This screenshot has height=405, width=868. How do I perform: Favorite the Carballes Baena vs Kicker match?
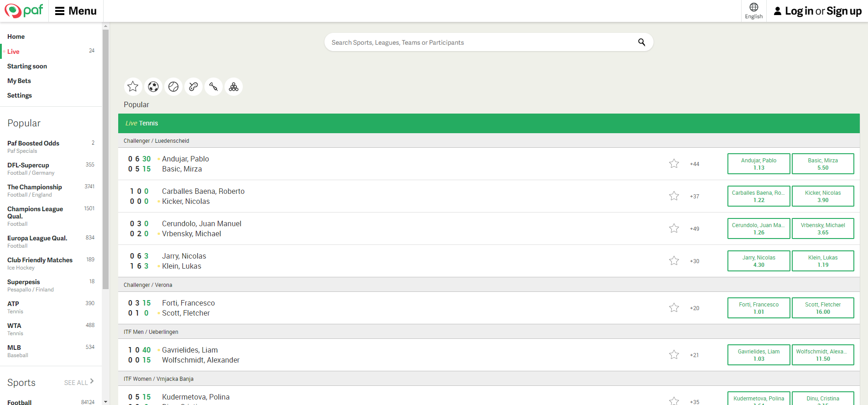click(x=674, y=196)
